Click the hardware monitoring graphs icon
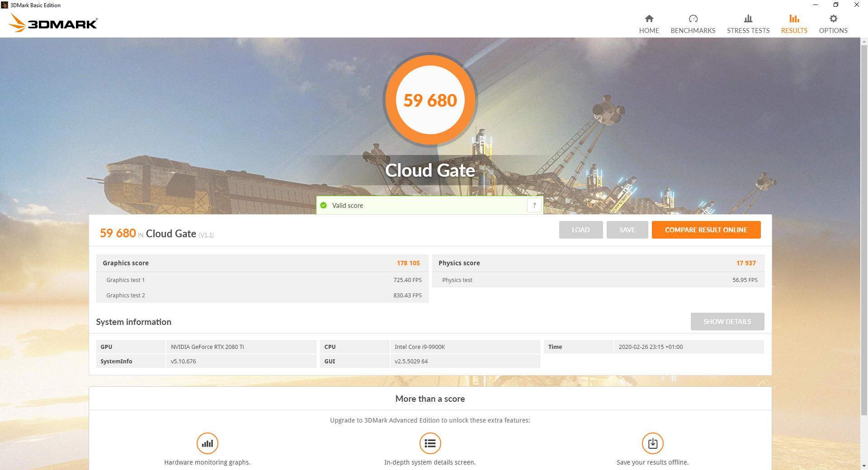This screenshot has height=470, width=868. [x=208, y=443]
